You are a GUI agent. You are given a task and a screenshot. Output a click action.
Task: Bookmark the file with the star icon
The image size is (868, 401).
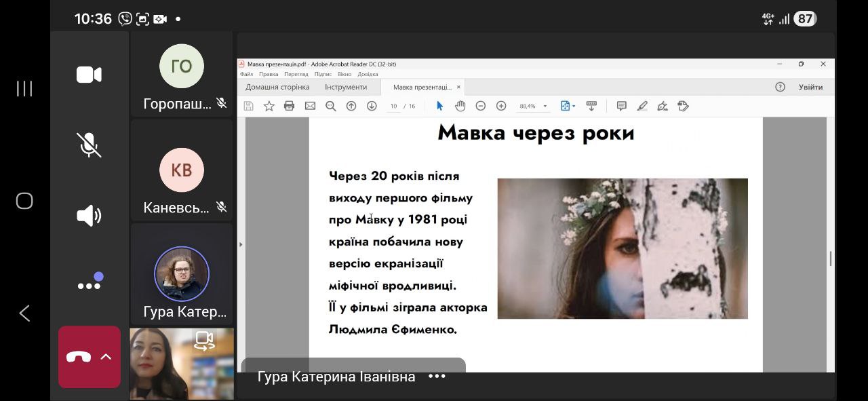[x=269, y=106]
